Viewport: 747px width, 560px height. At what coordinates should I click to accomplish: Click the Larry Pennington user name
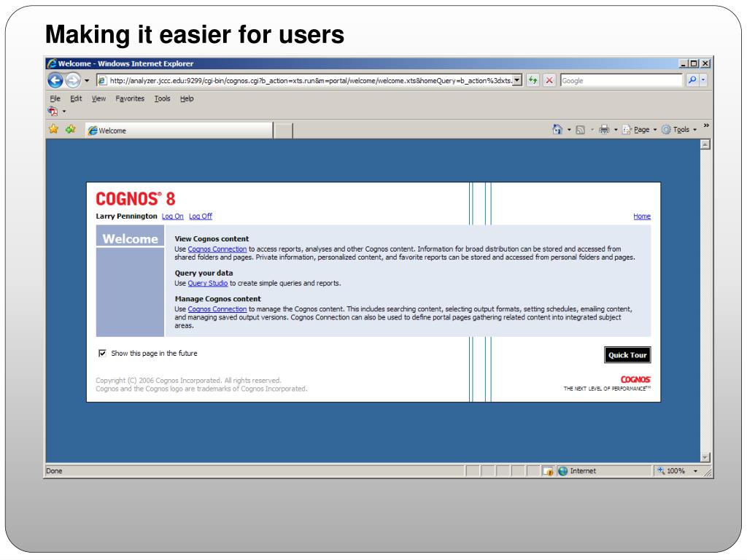126,216
